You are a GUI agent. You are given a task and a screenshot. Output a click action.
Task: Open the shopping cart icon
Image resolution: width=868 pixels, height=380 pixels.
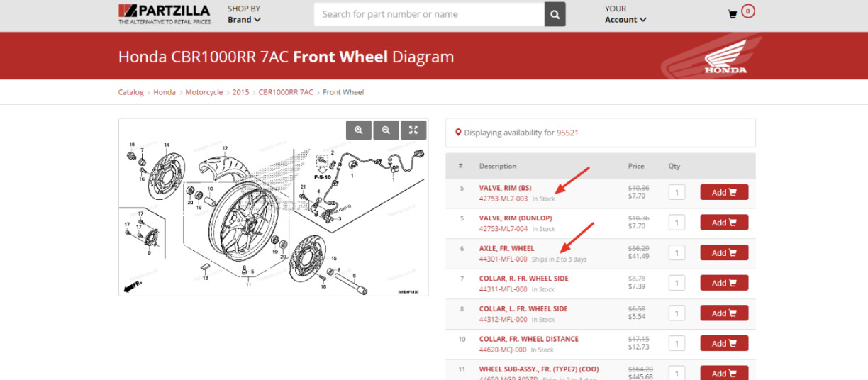click(x=733, y=14)
